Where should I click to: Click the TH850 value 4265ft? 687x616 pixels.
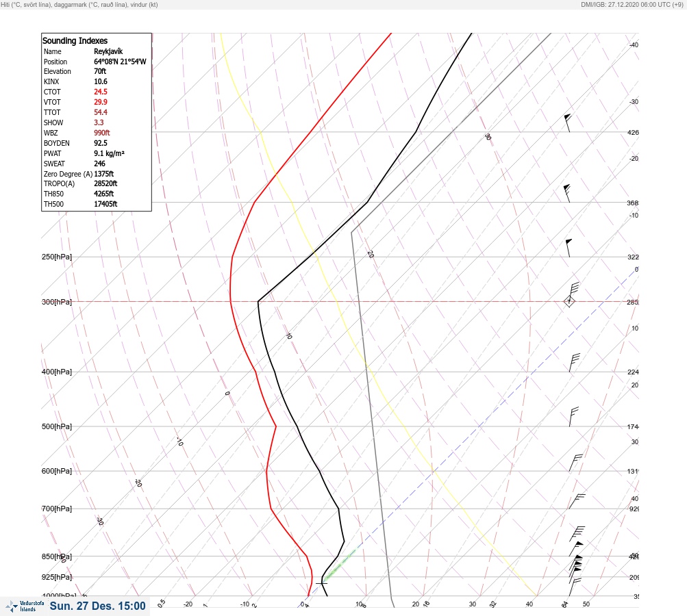pyautogui.click(x=104, y=194)
